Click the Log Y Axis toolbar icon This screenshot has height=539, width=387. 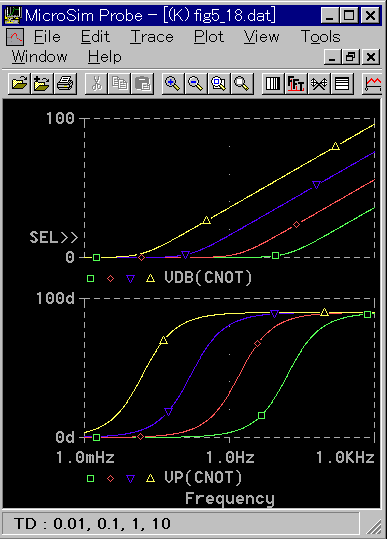pyautogui.click(x=342, y=84)
